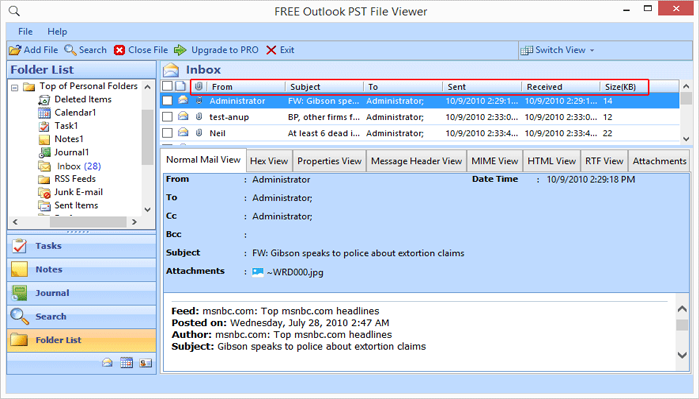
Task: Click the ~WRD000.jpg attachment icon
Action: (x=258, y=272)
